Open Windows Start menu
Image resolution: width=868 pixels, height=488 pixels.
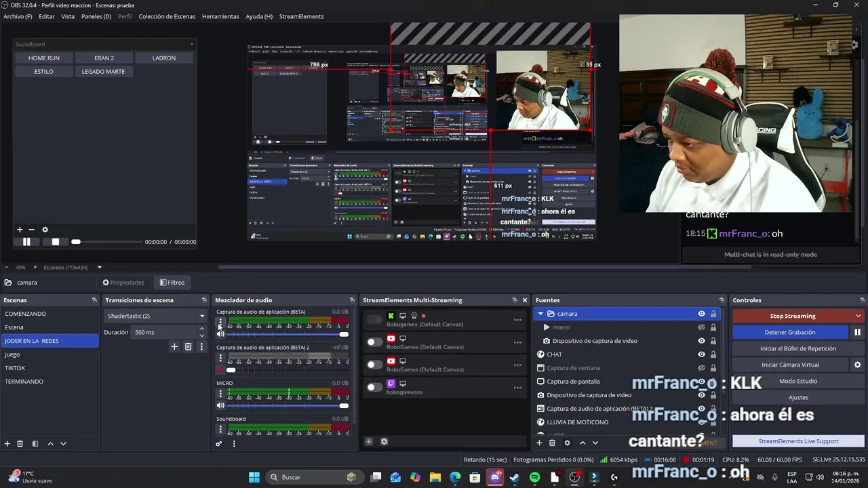coord(254,477)
